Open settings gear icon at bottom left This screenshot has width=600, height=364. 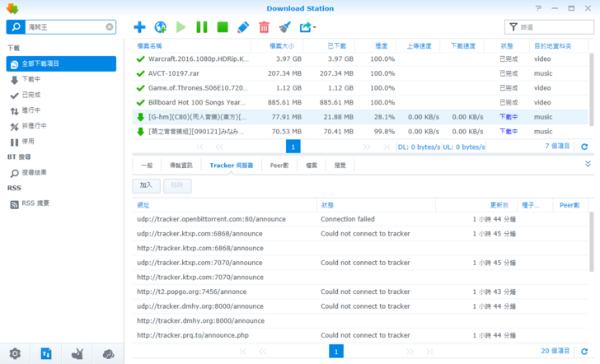(15, 353)
